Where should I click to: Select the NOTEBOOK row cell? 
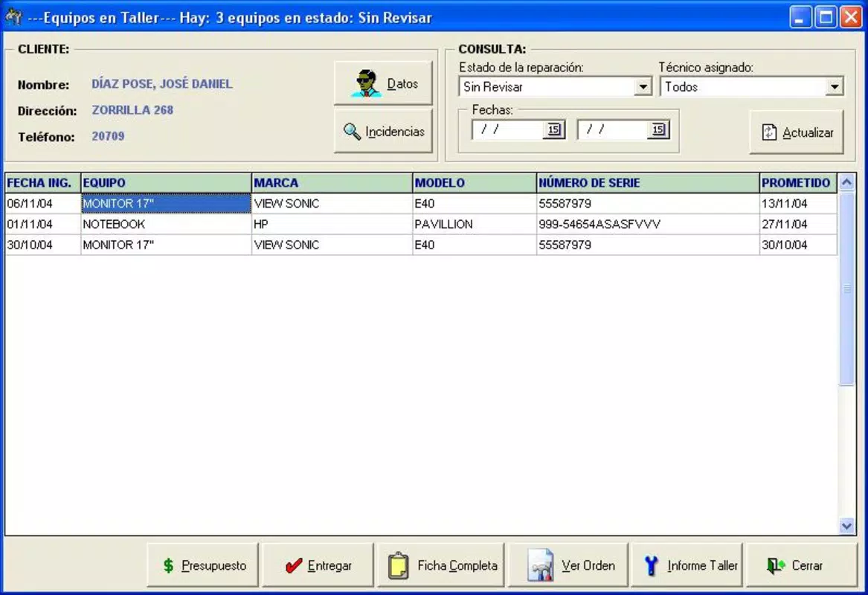click(166, 224)
